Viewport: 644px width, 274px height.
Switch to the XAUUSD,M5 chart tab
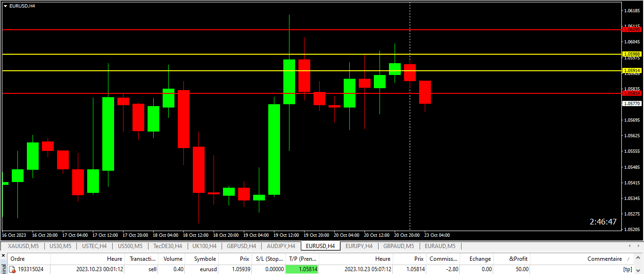(23, 246)
